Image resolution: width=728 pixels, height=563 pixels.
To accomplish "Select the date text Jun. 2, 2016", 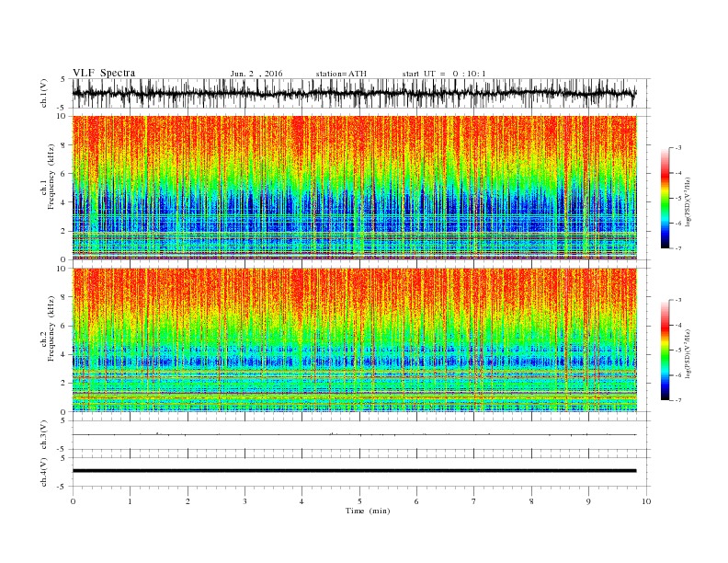I will [256, 74].
